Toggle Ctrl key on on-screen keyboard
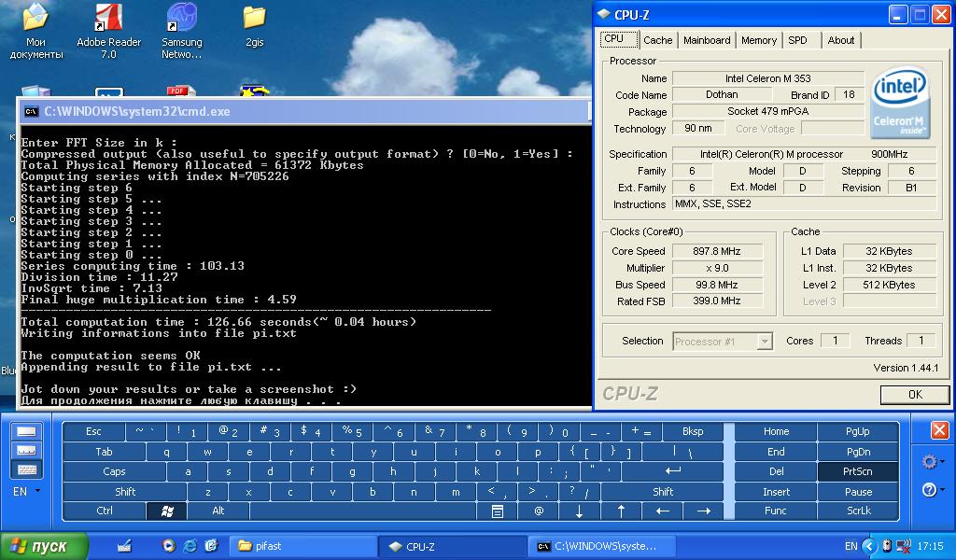 [x=105, y=511]
